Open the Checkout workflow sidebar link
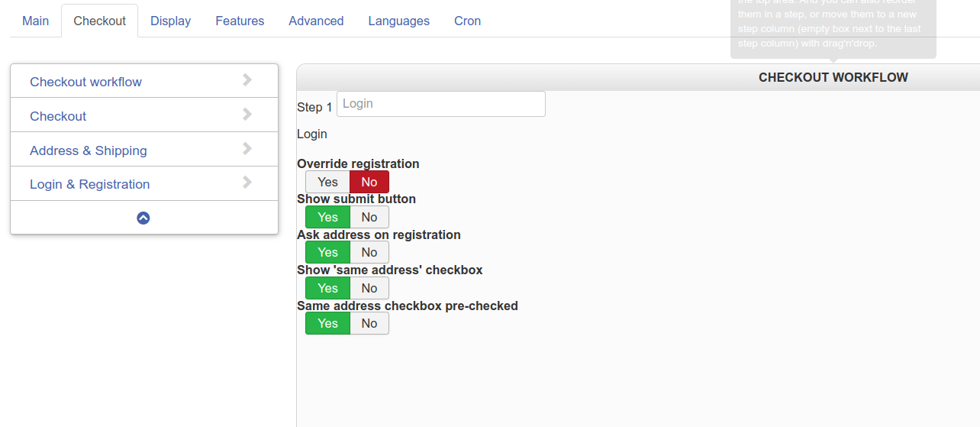Viewport: 980px width, 427px height. click(85, 82)
